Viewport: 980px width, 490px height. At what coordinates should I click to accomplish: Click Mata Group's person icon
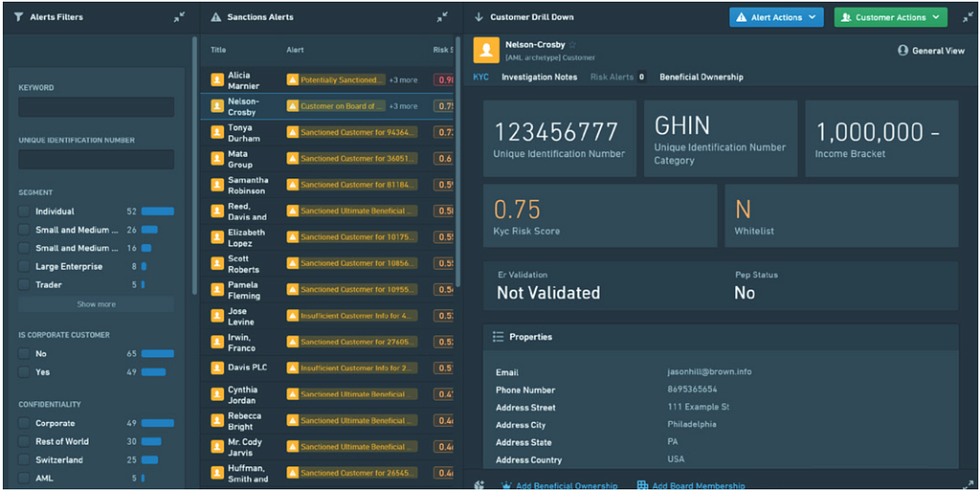click(217, 159)
